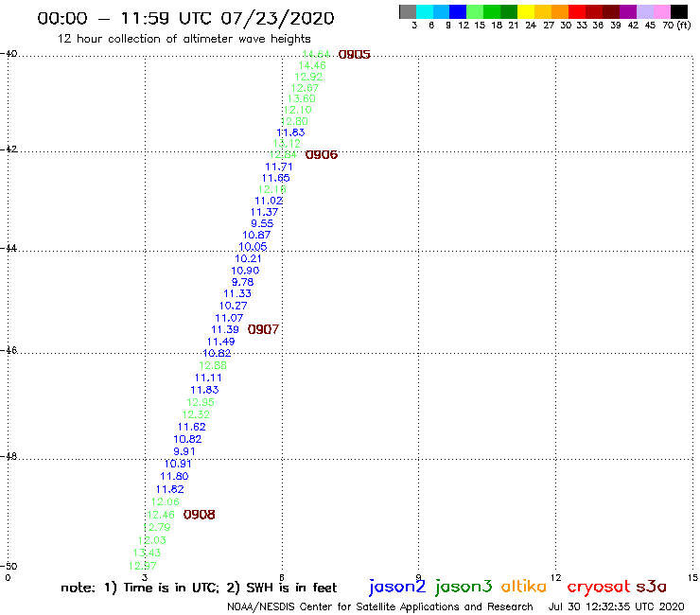Select the 13.60 wave height
This screenshot has height=615, width=700.
(302, 98)
